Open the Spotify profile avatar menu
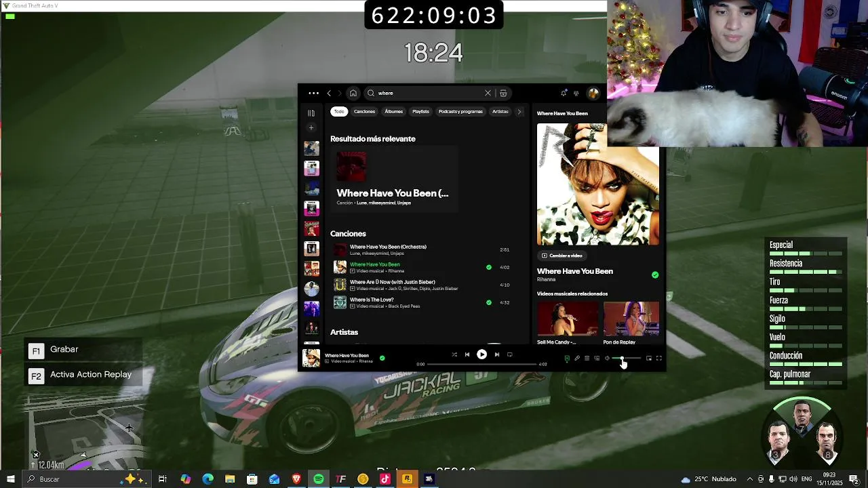Image resolution: width=868 pixels, height=488 pixels. (x=593, y=93)
